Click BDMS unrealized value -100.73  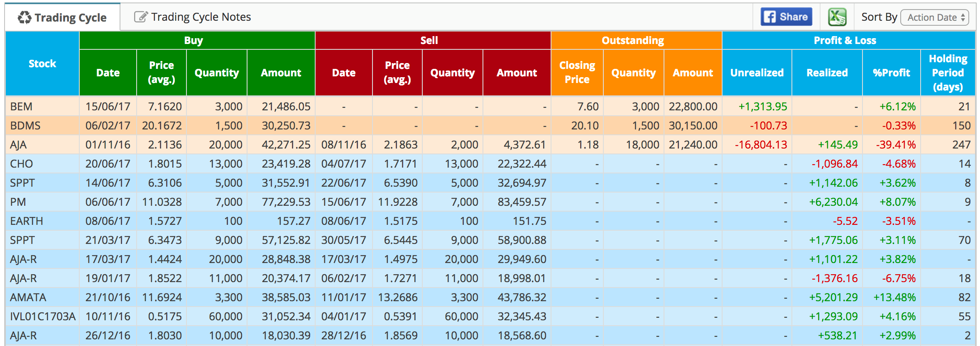click(768, 126)
